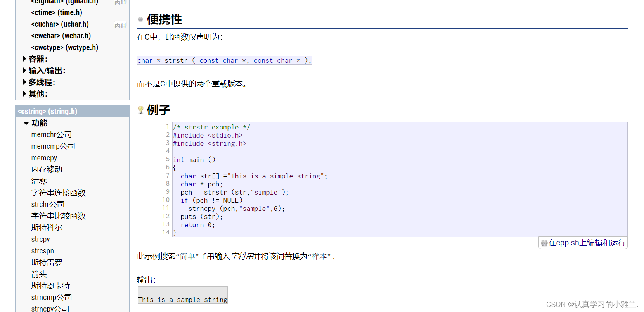Select <cwctype> (wctype.h) in sidebar
The height and width of the screenshot is (312, 644).
coord(64,47)
